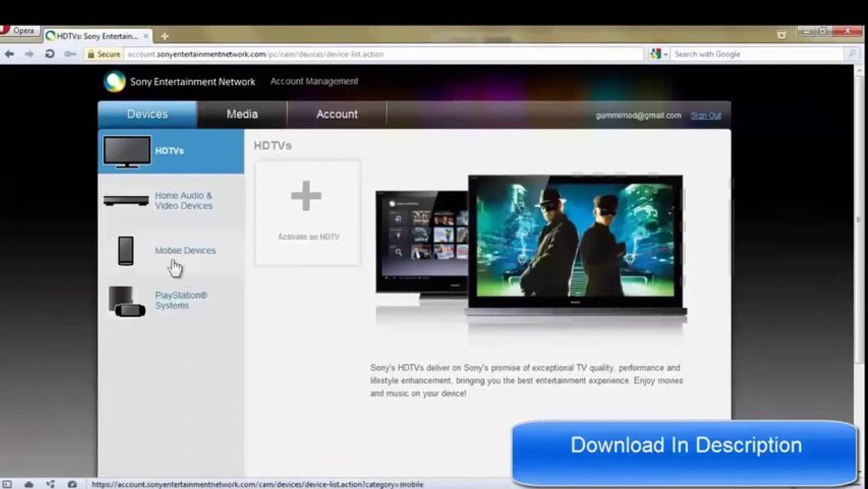This screenshot has width=868, height=489.
Task: Click the mobile phone sidebar icon
Action: tap(126, 251)
